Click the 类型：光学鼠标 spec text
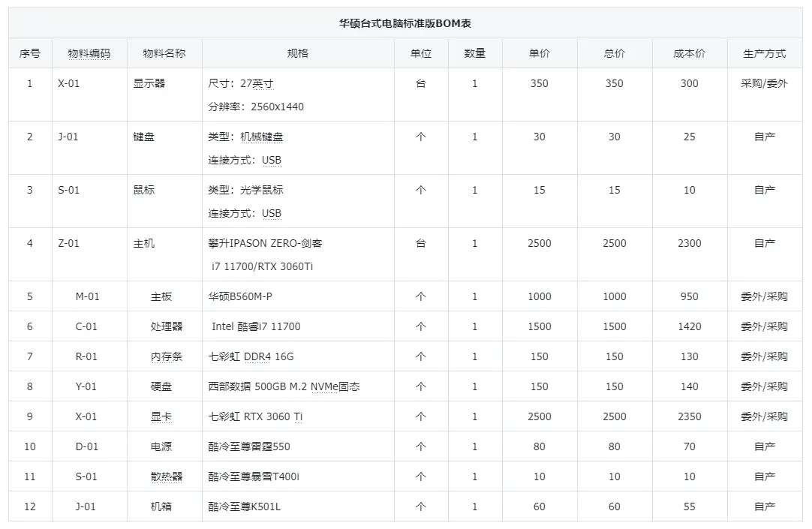Viewport: 812px width, 529px height. [x=246, y=190]
